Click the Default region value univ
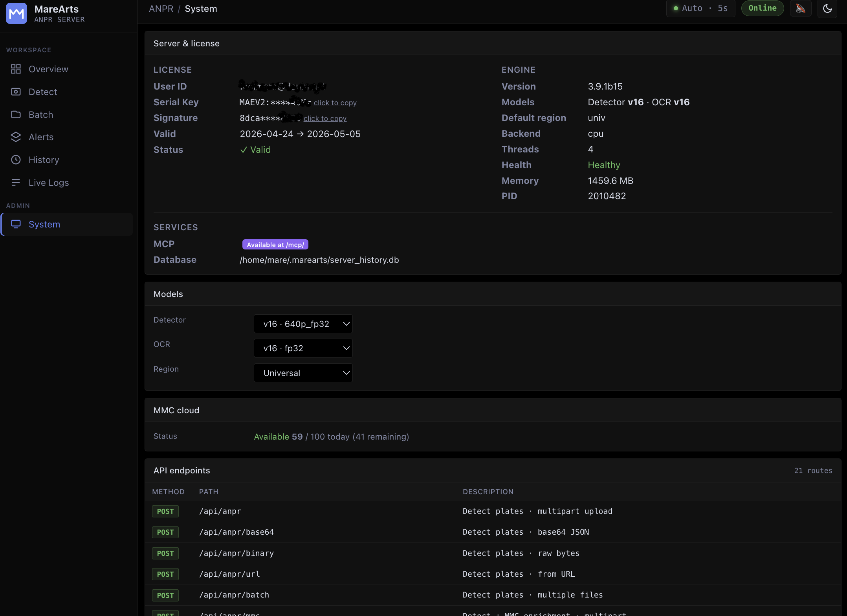847x616 pixels. [596, 118]
